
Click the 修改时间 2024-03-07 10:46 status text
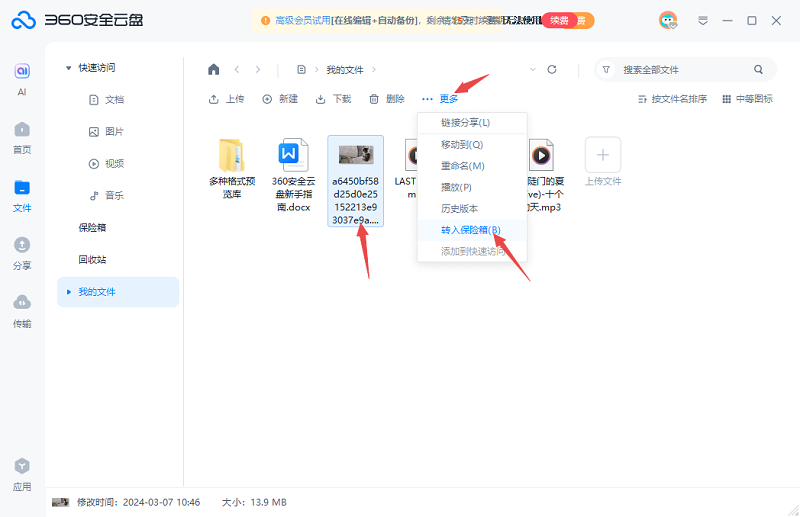coord(138,502)
